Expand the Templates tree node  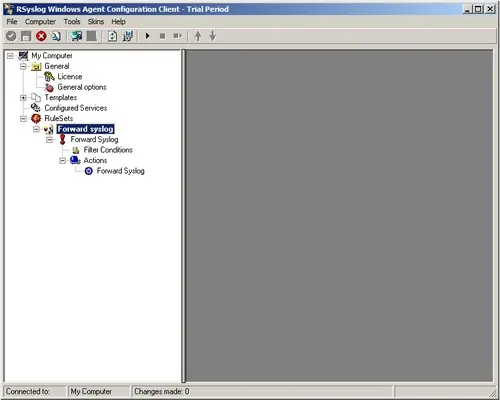point(23,98)
